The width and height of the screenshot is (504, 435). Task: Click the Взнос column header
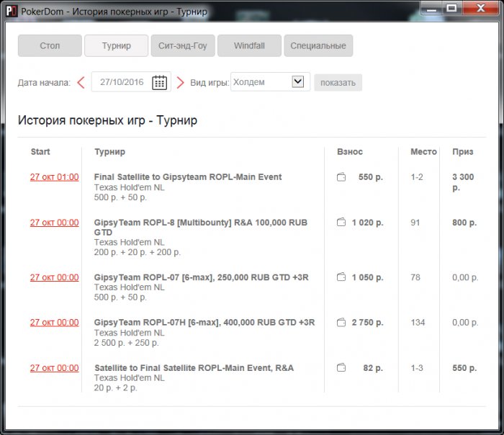click(350, 151)
